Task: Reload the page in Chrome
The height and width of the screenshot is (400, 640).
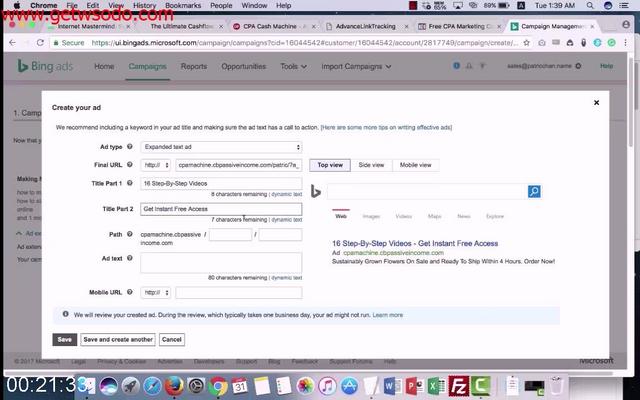Action: (x=40, y=42)
